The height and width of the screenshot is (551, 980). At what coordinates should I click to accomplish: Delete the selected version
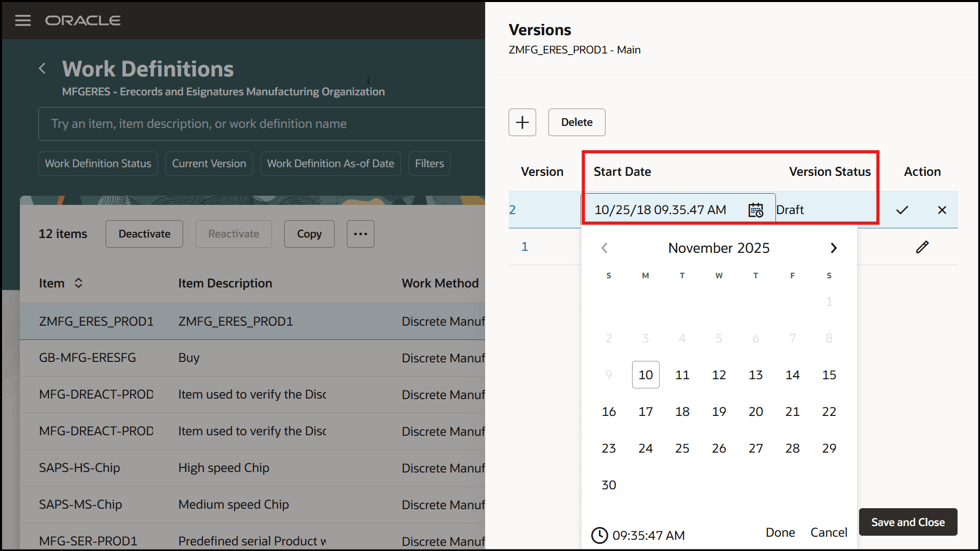[x=576, y=122]
